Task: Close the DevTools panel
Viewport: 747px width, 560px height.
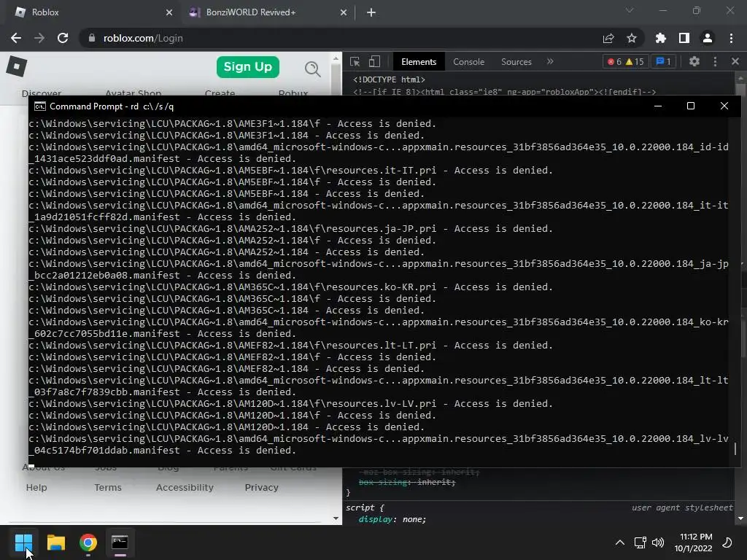Action: point(735,61)
